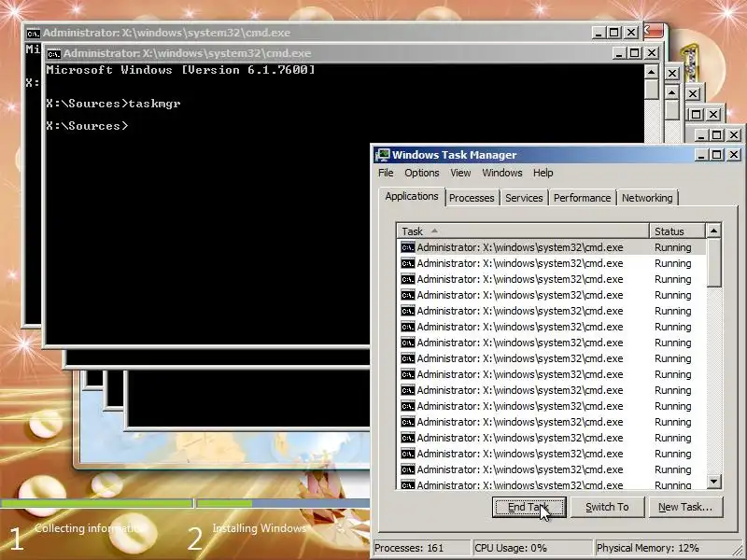
Task: Close the Windows Task Manager window
Action: [x=734, y=155]
